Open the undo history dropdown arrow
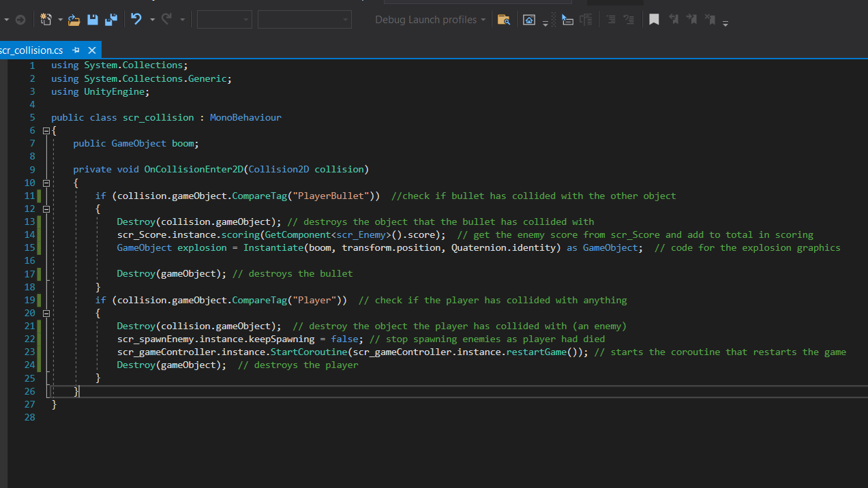 [x=152, y=20]
